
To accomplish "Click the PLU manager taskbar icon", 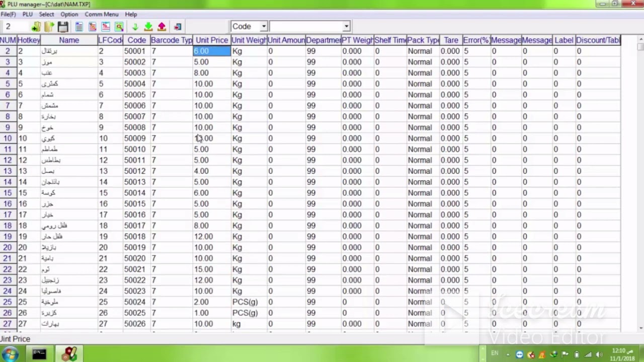I will pyautogui.click(x=69, y=354).
